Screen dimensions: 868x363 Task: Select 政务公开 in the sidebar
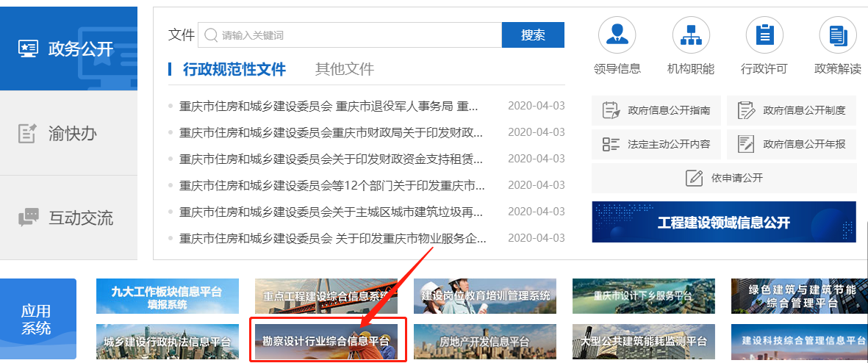click(68, 48)
